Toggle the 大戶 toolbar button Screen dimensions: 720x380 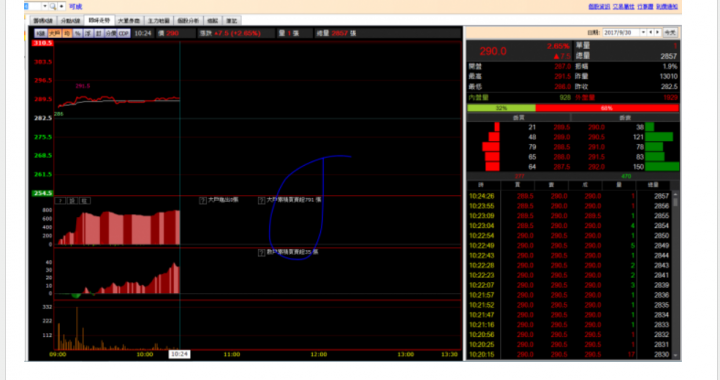55,34
